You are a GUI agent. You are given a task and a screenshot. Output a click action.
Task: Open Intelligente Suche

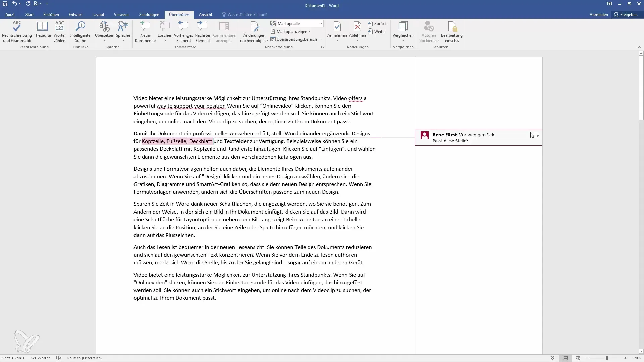point(80,32)
